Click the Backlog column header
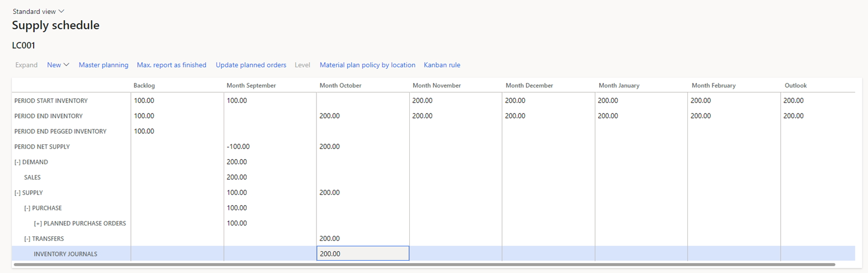The height and width of the screenshot is (273, 868). click(x=144, y=86)
